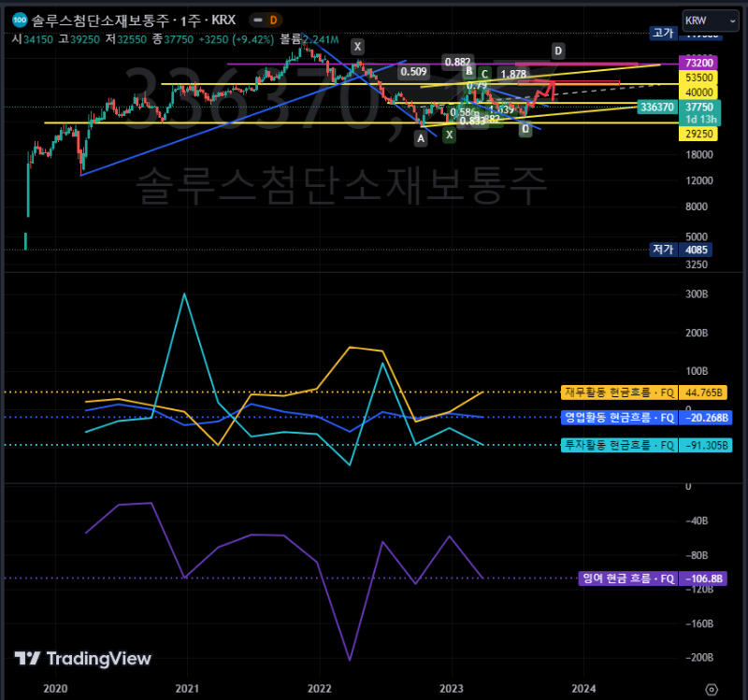
Task: Select the pattern point labeled C
Action: 484,74
